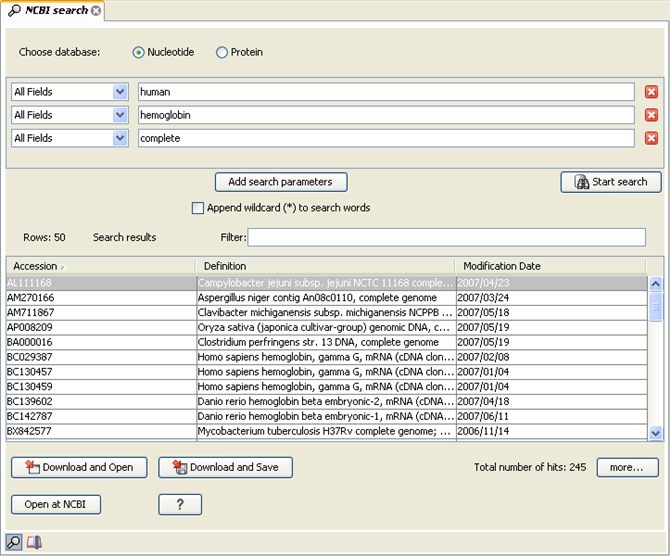Viewport: 670px width, 556px height.
Task: Select Nucleotide database radio button
Action: pos(138,53)
